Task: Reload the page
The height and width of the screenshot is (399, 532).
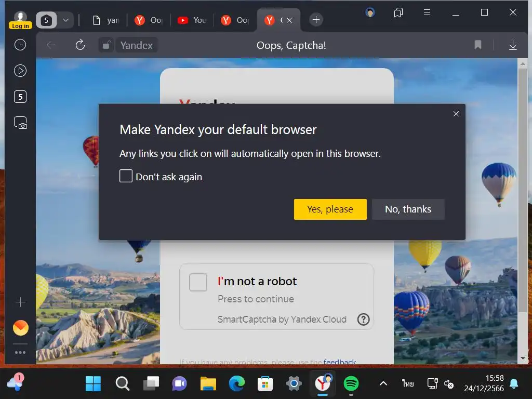Action: (x=80, y=45)
